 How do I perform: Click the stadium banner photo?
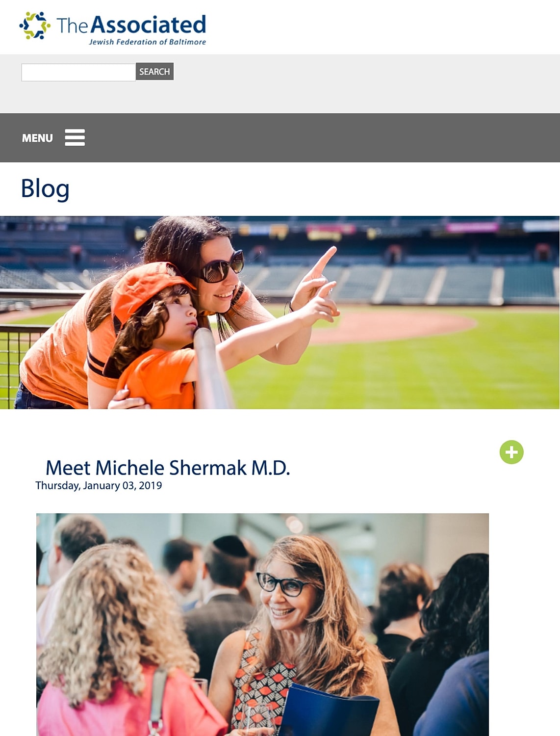[280, 313]
